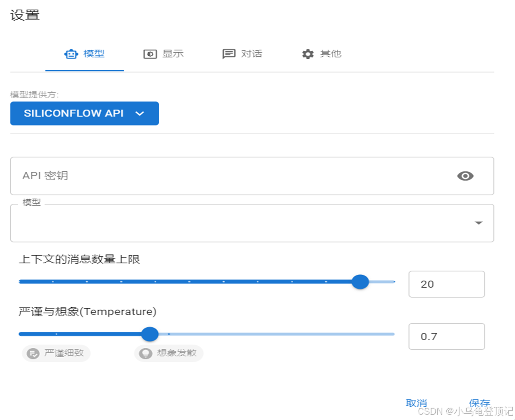This screenshot has width=515, height=420.
Task: Select the 想象发散 preset chip
Action: click(169, 353)
